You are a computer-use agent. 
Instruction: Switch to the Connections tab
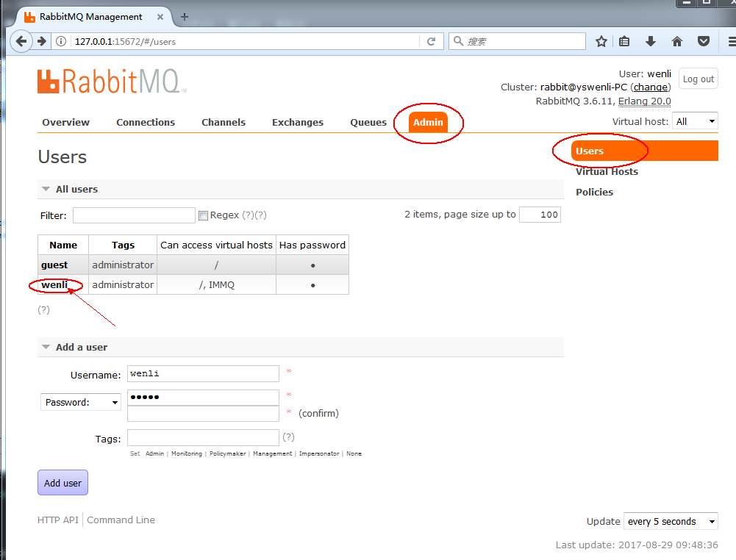tap(146, 122)
